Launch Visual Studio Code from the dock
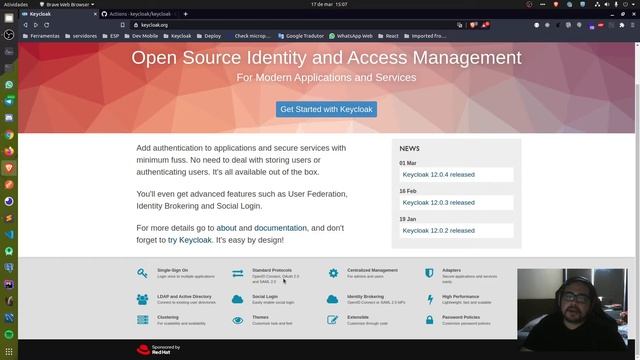 click(9, 235)
